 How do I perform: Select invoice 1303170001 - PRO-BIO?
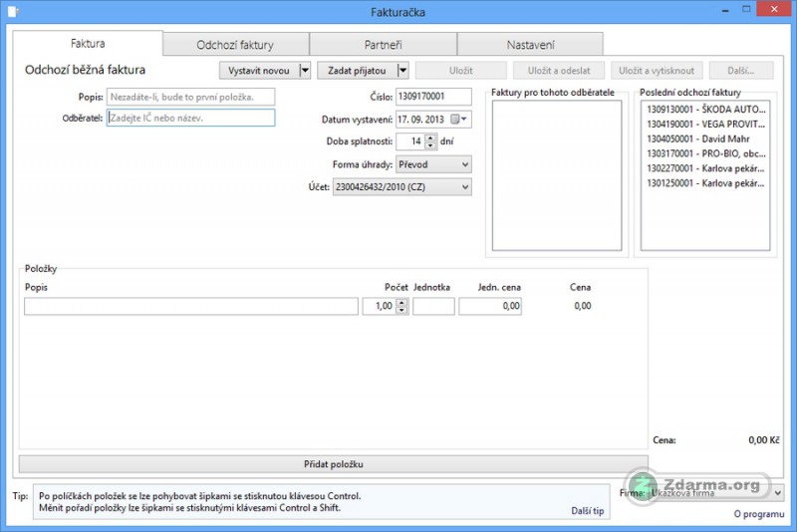[x=705, y=153]
